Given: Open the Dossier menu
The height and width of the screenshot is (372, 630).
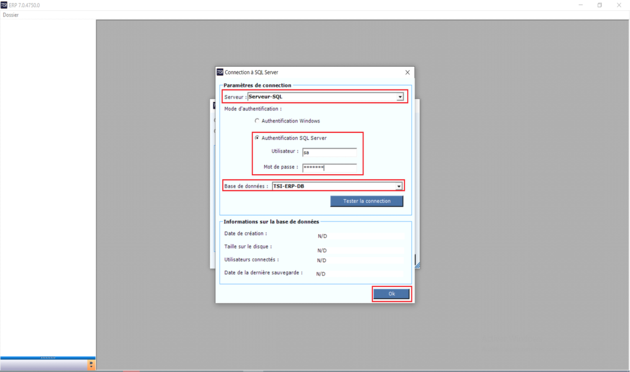Looking at the screenshot, I should click(10, 15).
